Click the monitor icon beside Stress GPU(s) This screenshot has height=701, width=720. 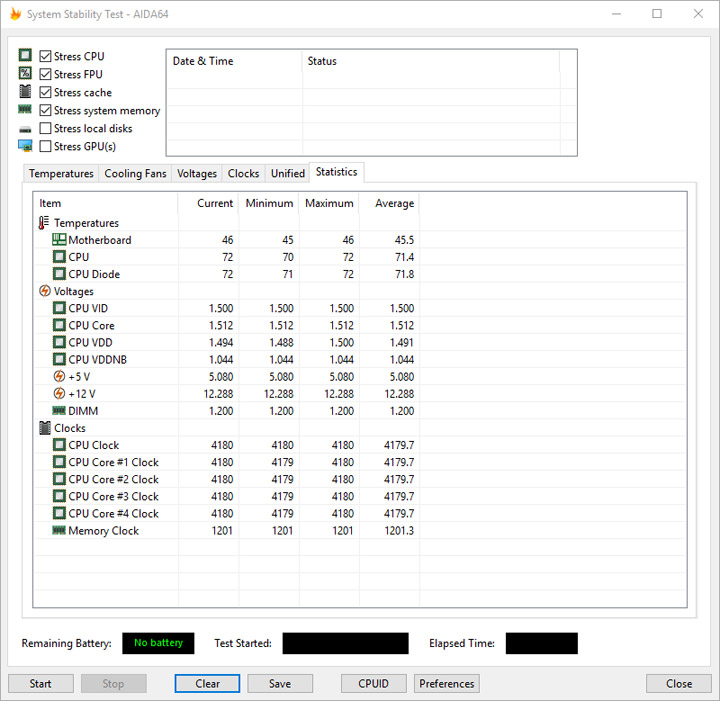click(25, 146)
